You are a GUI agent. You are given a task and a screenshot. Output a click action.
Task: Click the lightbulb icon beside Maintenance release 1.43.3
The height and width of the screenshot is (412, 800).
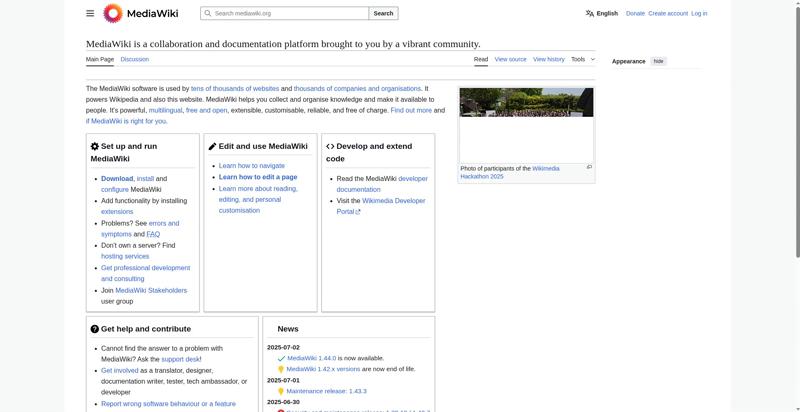281,391
